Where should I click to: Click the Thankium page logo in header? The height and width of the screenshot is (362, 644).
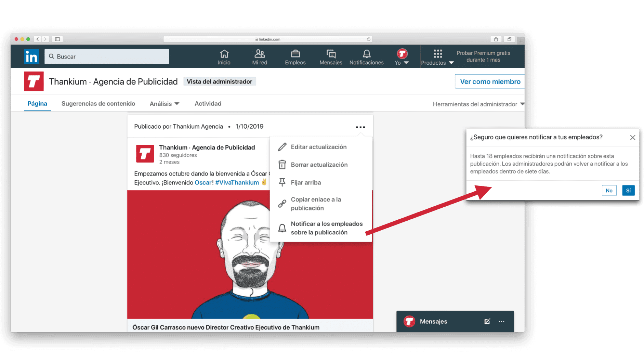point(34,81)
